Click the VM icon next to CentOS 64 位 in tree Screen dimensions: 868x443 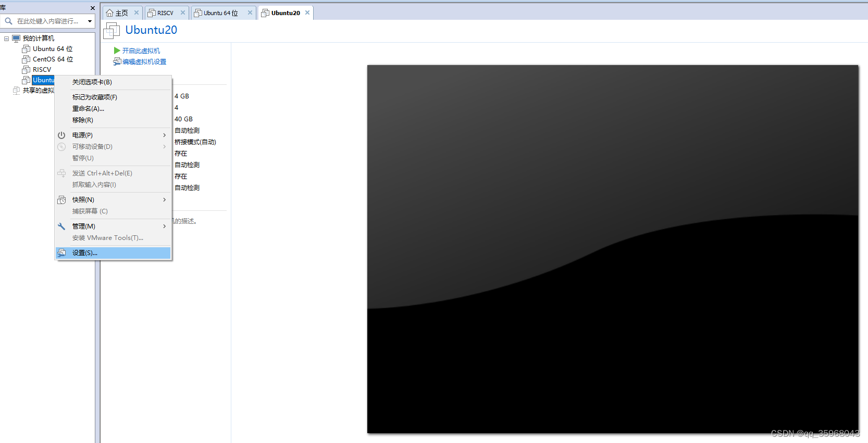[x=26, y=59]
